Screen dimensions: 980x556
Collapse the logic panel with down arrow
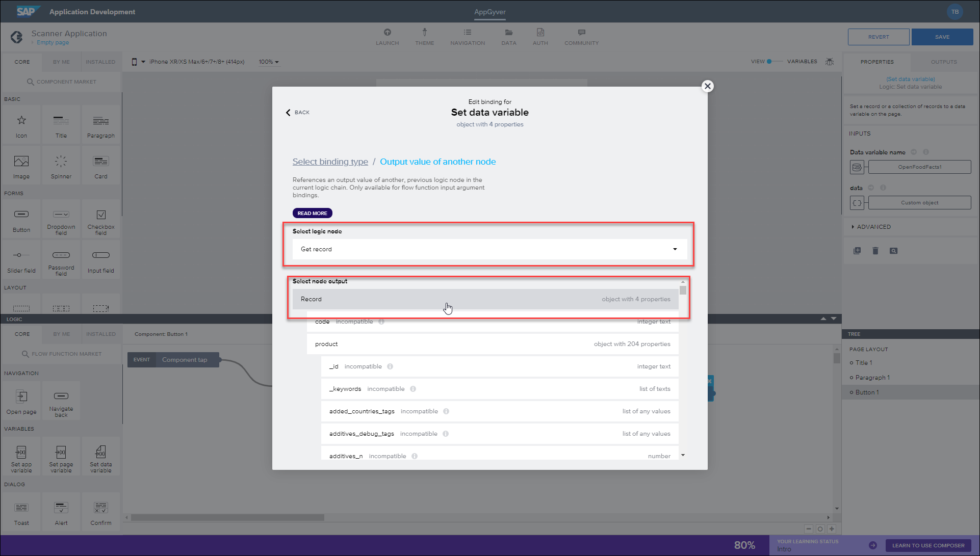[834, 319]
